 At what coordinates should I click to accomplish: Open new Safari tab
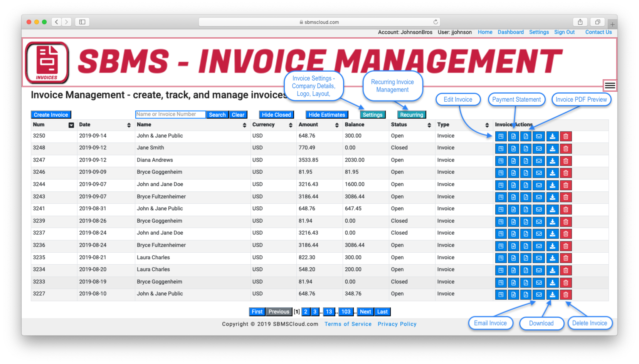[x=612, y=24]
